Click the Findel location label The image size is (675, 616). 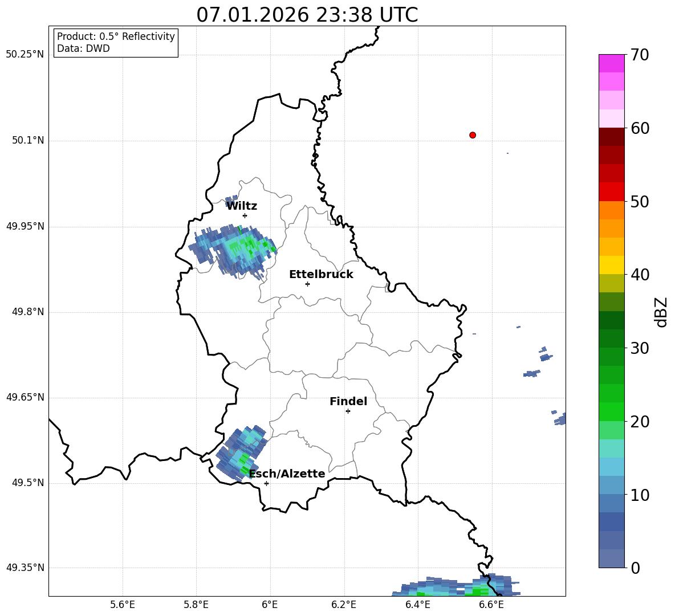(x=348, y=401)
